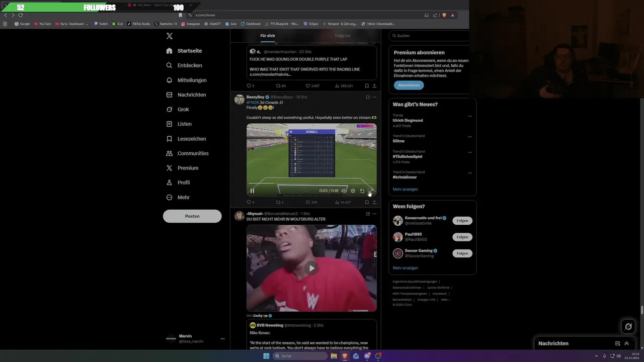Open the ChatGPT bookmark
This screenshot has height=362, width=644.
(212, 24)
